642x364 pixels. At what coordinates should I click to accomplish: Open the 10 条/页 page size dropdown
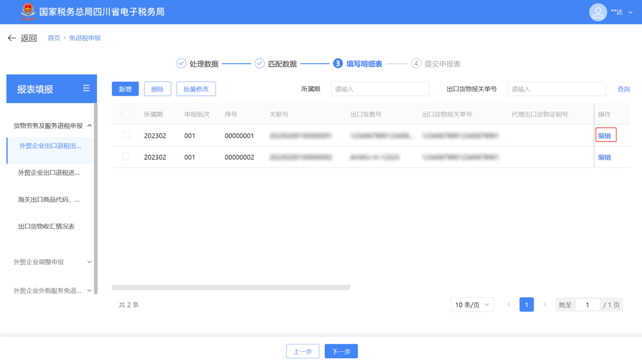pyautogui.click(x=472, y=305)
